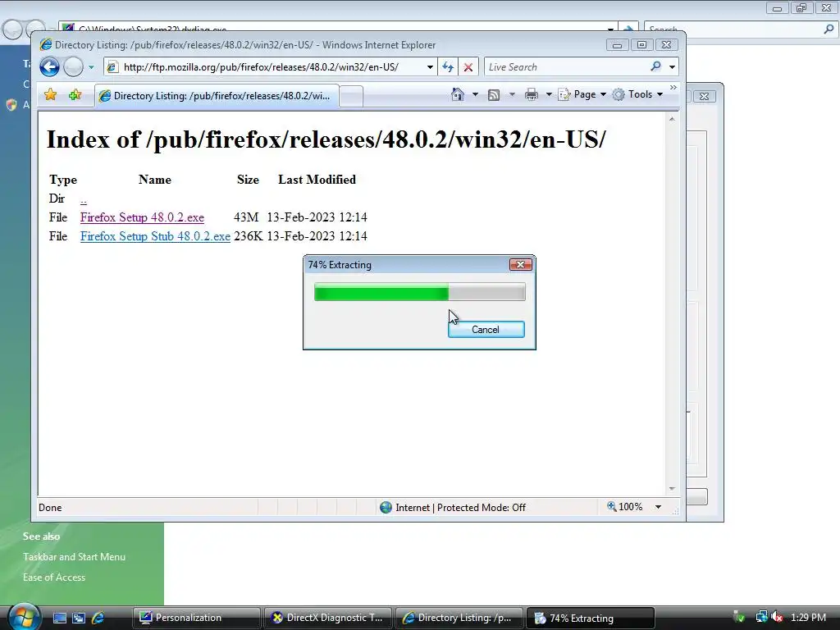Click the Home page icon
The height and width of the screenshot is (630, 840).
point(458,94)
